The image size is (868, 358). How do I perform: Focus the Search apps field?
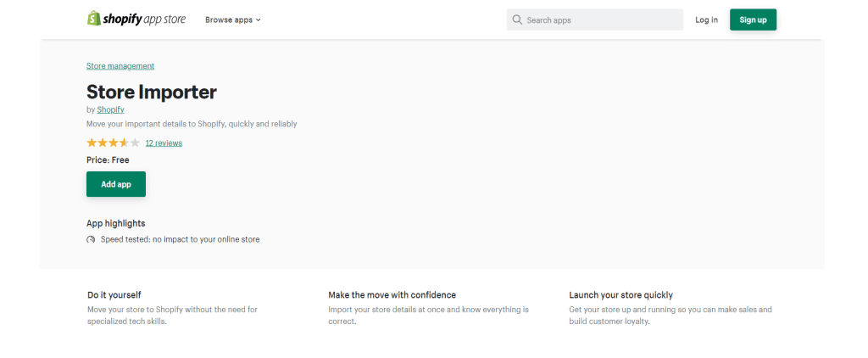pyautogui.click(x=594, y=20)
